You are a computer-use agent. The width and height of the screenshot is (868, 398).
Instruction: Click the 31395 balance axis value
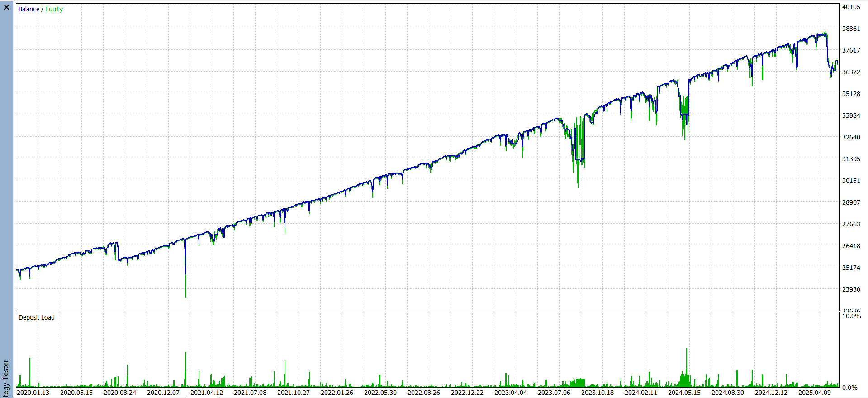(851, 159)
